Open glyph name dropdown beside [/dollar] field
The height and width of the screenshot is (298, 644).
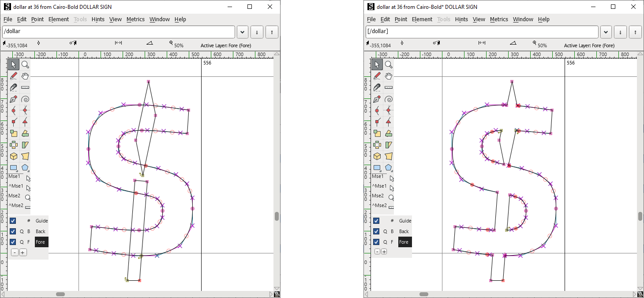[x=606, y=32]
